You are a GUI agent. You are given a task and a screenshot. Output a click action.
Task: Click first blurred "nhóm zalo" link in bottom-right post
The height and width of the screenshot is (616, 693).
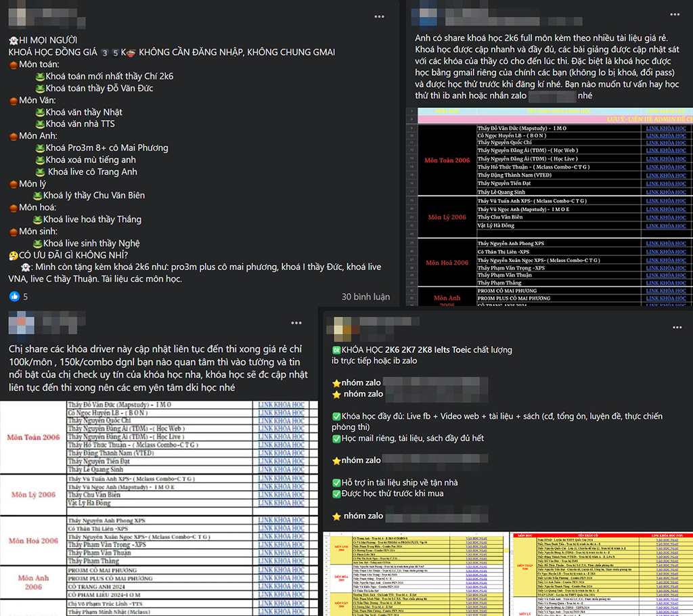point(434,382)
